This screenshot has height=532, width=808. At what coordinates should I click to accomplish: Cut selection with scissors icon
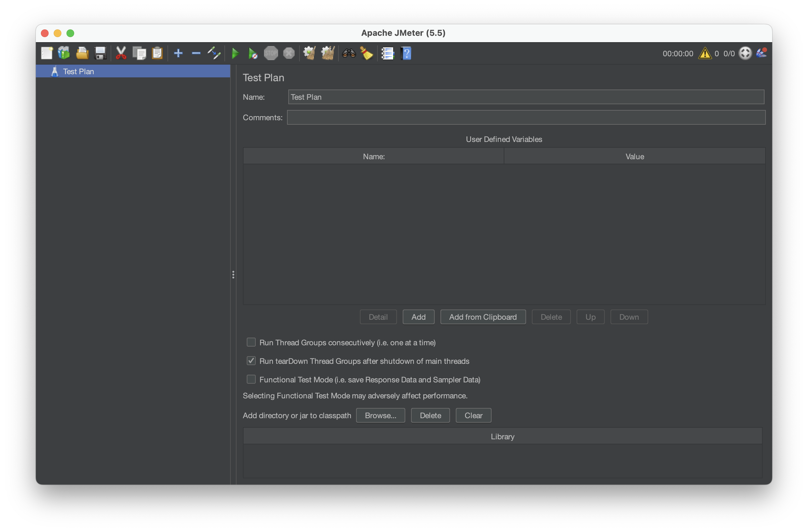tap(121, 53)
